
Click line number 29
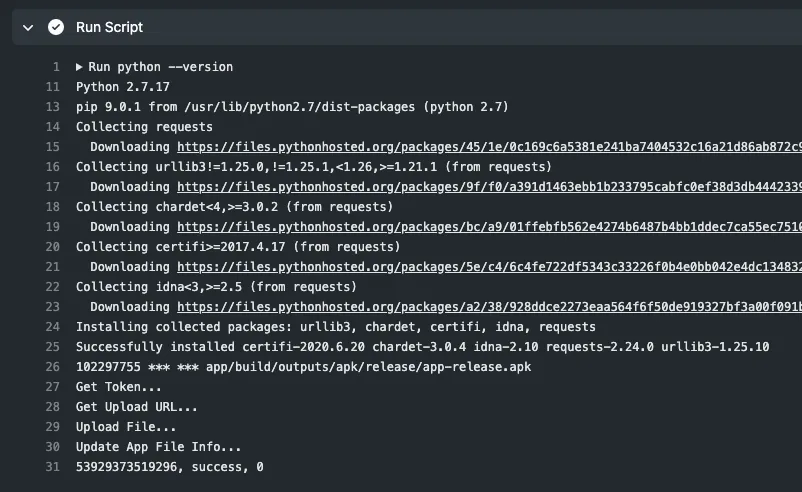coord(53,427)
